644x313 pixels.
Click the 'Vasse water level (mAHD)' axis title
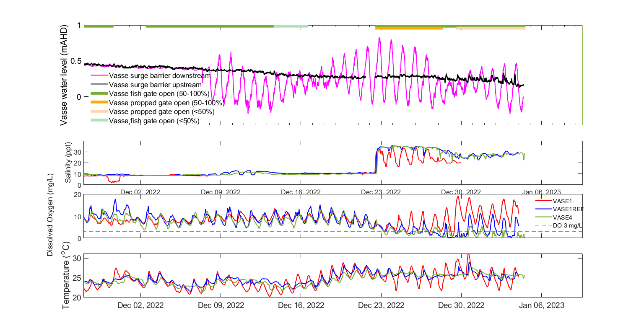tap(64, 75)
